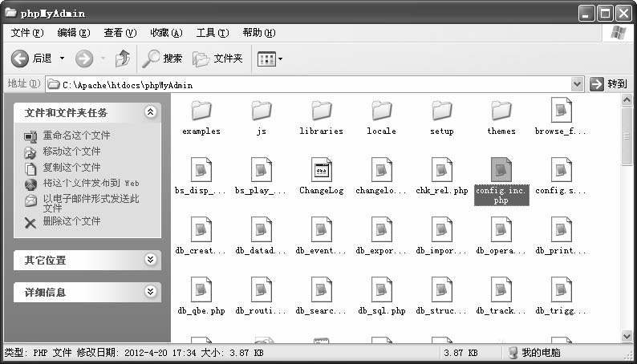Select the libraries folder
637x364 pixels.
pos(322,118)
